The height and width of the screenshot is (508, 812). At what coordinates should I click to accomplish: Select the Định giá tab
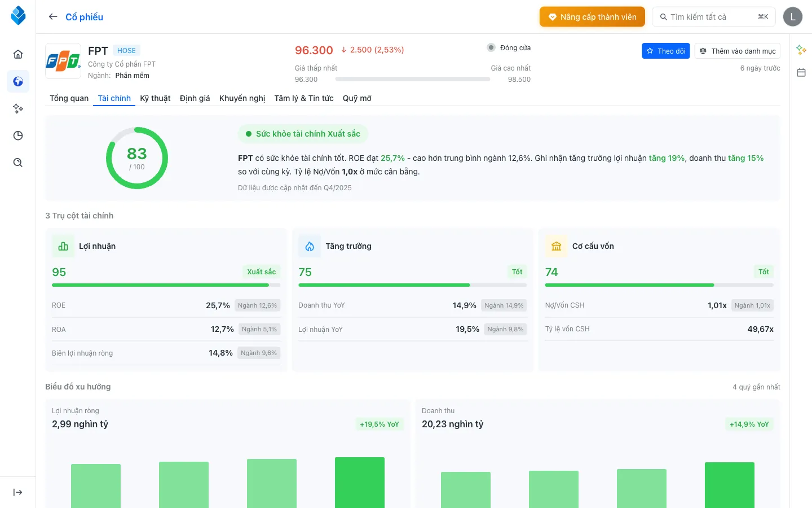[194, 98]
